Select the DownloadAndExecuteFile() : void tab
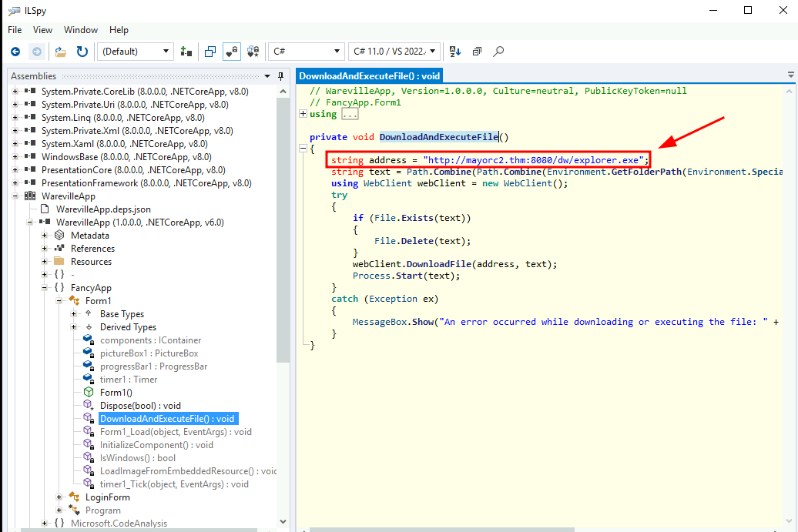This screenshot has height=532, width=798. click(370, 76)
